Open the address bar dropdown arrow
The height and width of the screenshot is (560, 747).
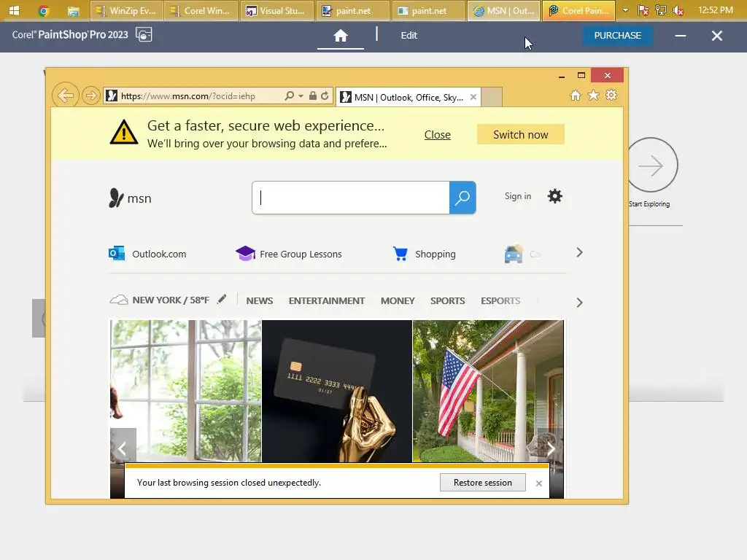(x=301, y=96)
